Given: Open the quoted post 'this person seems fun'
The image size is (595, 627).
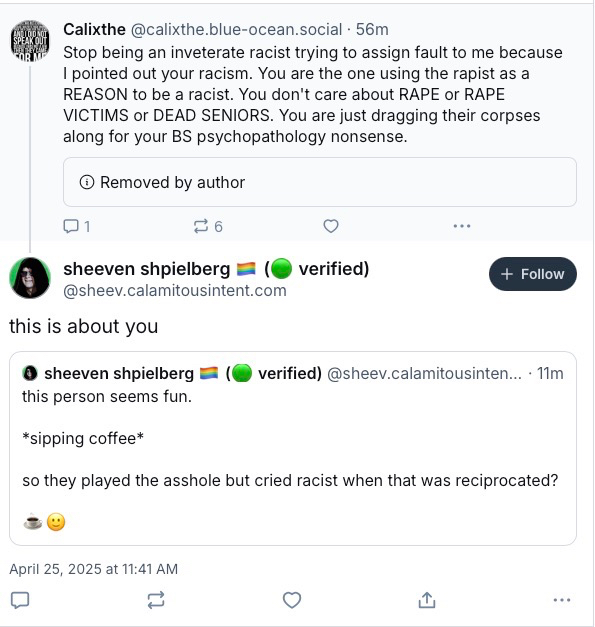Looking at the screenshot, I should coord(293,448).
